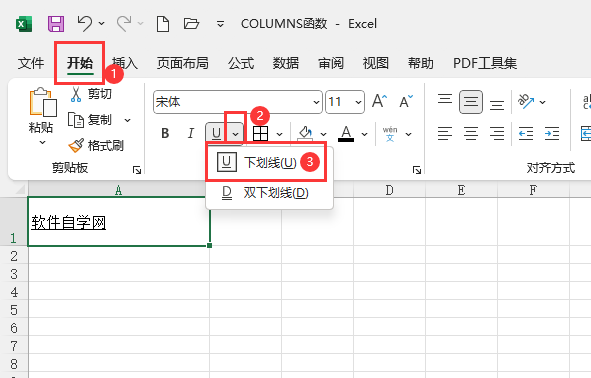Select column A header
This screenshot has height=378, width=591.
(119, 190)
